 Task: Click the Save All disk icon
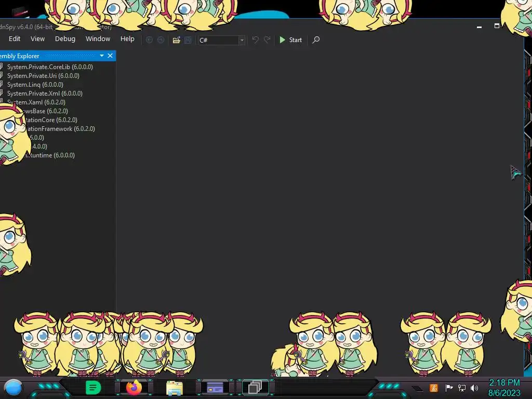[188, 40]
